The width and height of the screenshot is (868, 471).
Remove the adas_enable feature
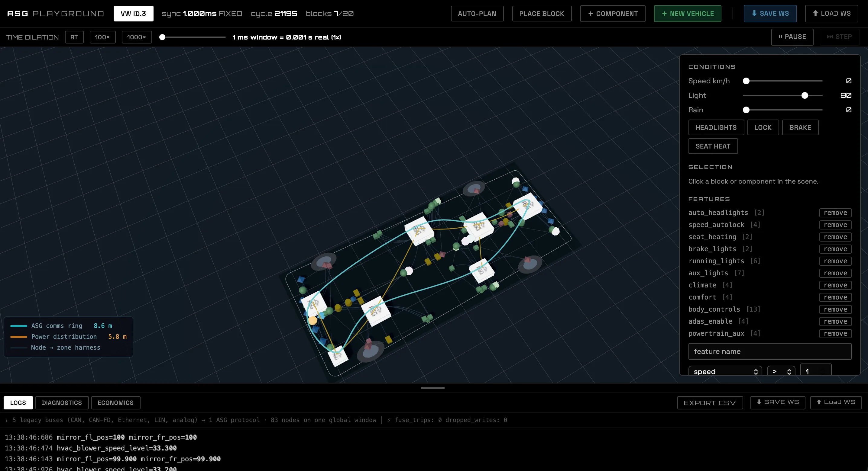(x=835, y=322)
